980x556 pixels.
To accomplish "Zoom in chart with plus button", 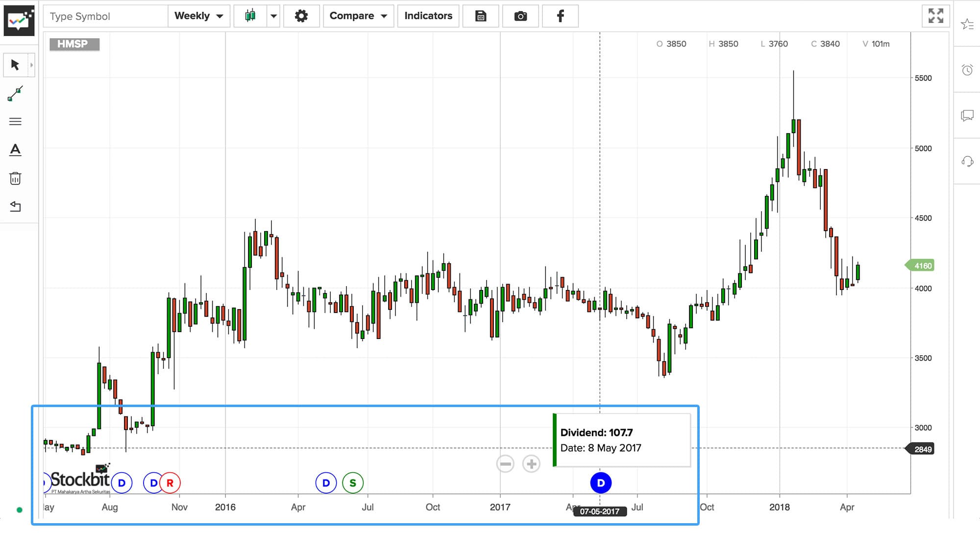I will [x=531, y=463].
